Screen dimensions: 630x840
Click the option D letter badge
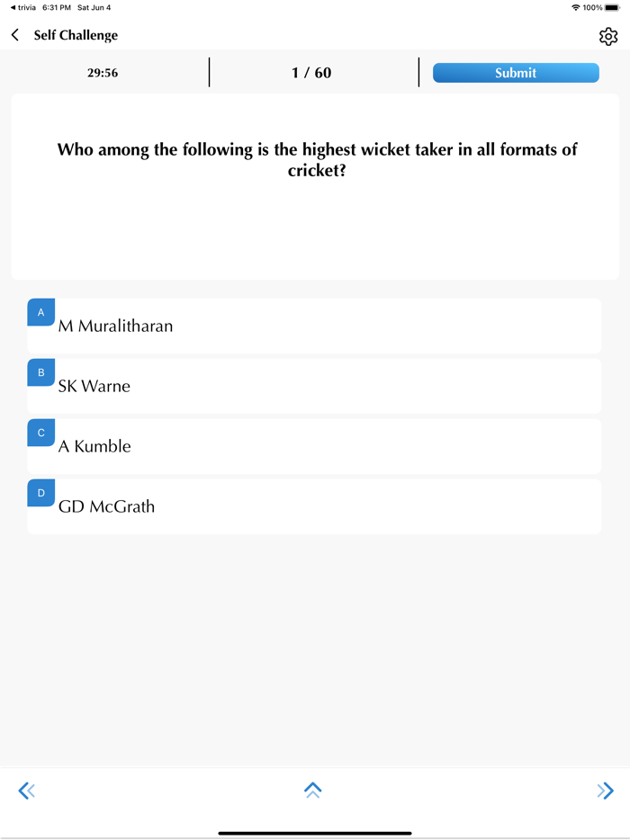click(x=40, y=493)
